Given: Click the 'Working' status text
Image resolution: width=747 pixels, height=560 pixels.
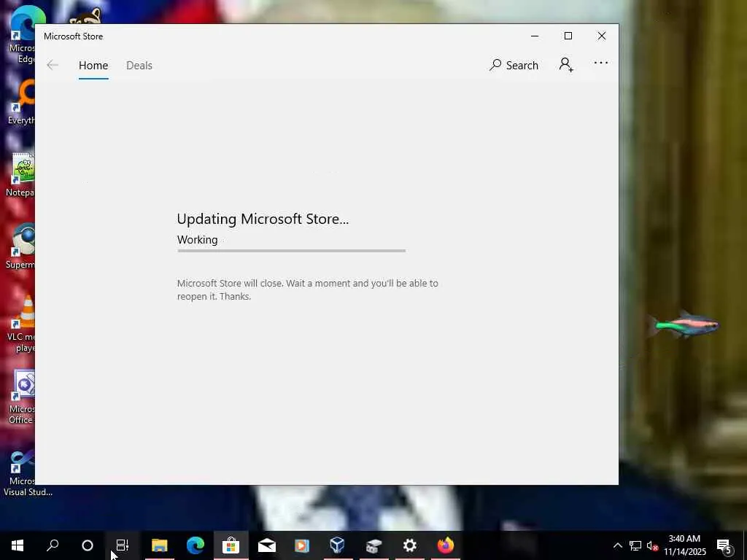Looking at the screenshot, I should (x=197, y=239).
